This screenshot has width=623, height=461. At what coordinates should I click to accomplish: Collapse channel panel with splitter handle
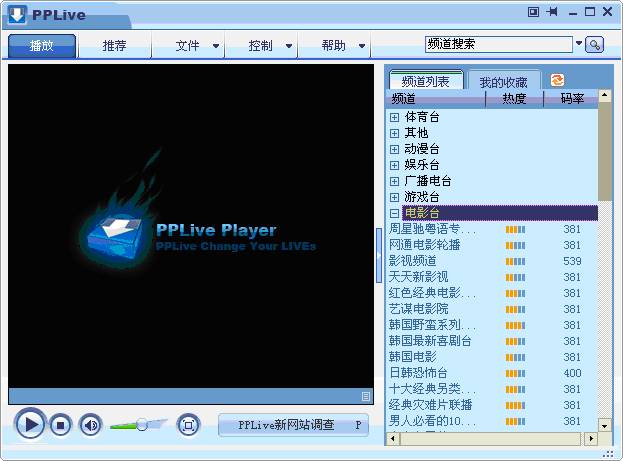point(379,256)
